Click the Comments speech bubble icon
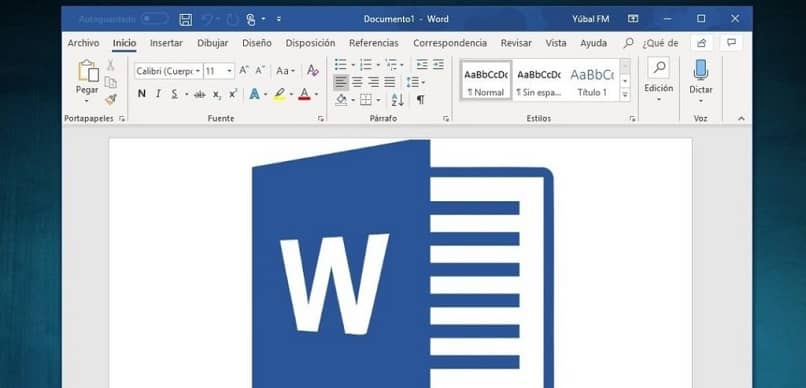This screenshot has width=806, height=388. (x=731, y=42)
